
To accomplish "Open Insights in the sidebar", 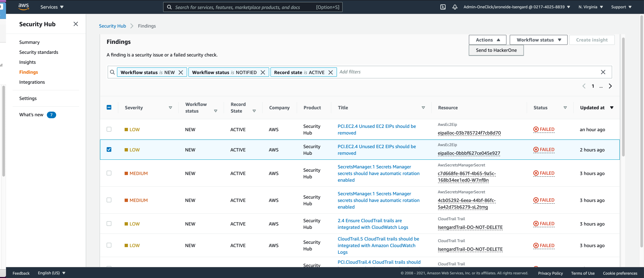I will tap(28, 62).
